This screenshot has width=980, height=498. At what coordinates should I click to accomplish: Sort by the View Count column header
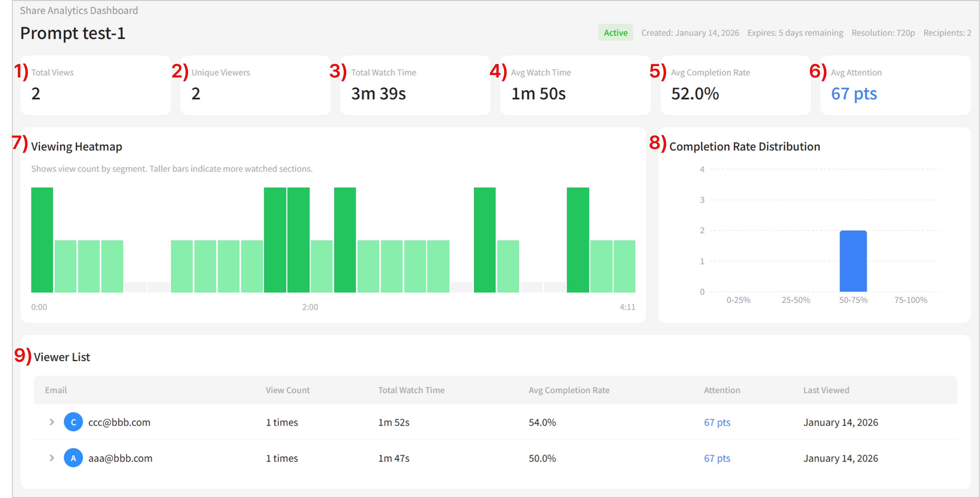[287, 390]
